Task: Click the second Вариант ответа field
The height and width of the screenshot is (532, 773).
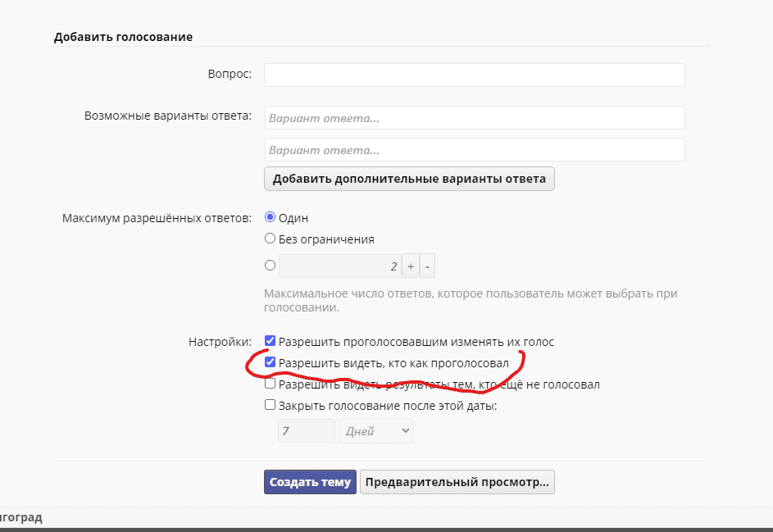Action: [x=474, y=150]
